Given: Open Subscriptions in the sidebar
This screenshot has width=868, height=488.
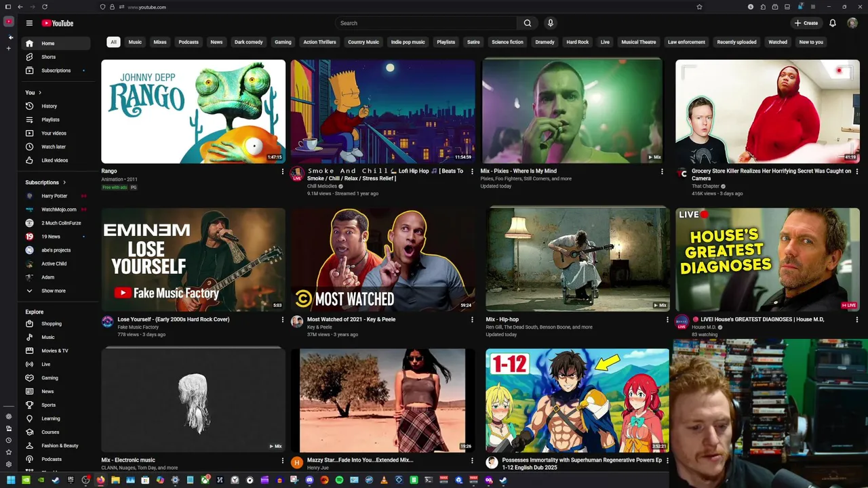Looking at the screenshot, I should (54, 70).
